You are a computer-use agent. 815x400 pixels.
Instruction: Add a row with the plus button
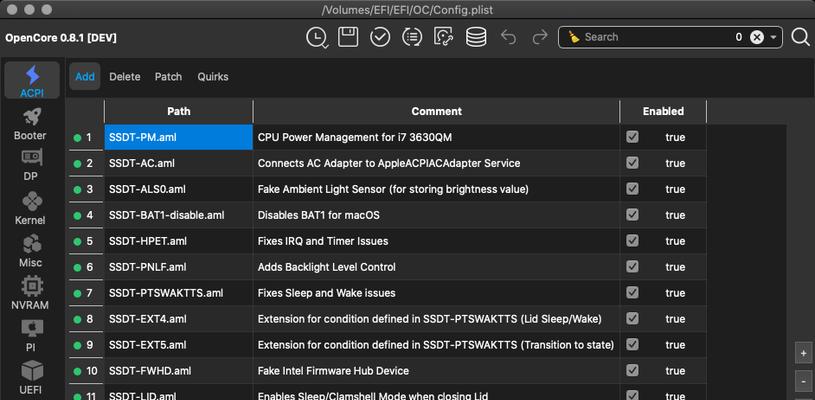(x=803, y=353)
